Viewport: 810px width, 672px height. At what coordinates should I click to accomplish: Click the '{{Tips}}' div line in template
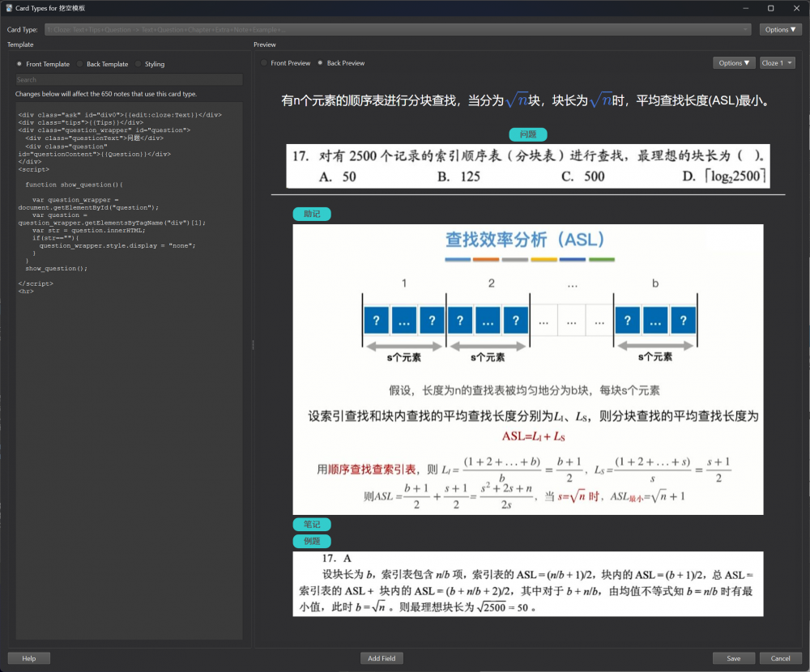80,123
